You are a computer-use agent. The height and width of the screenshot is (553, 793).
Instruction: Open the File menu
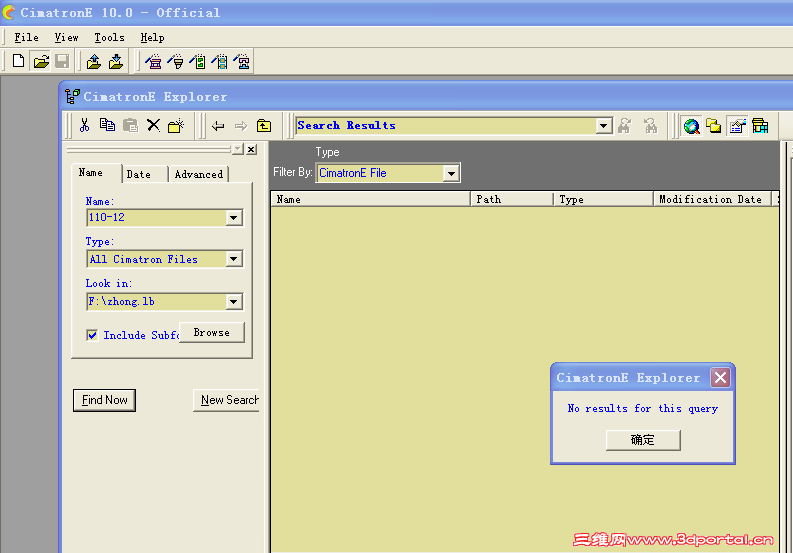26,37
